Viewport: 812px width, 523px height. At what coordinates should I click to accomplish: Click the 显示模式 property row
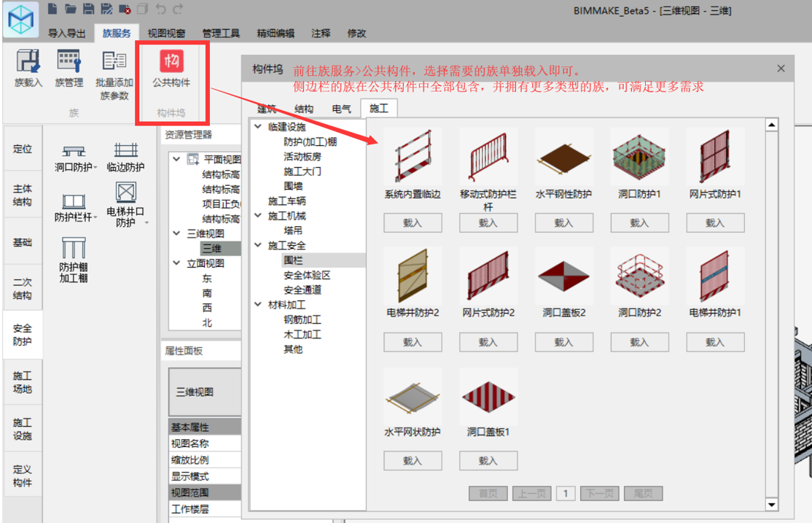tap(205, 476)
